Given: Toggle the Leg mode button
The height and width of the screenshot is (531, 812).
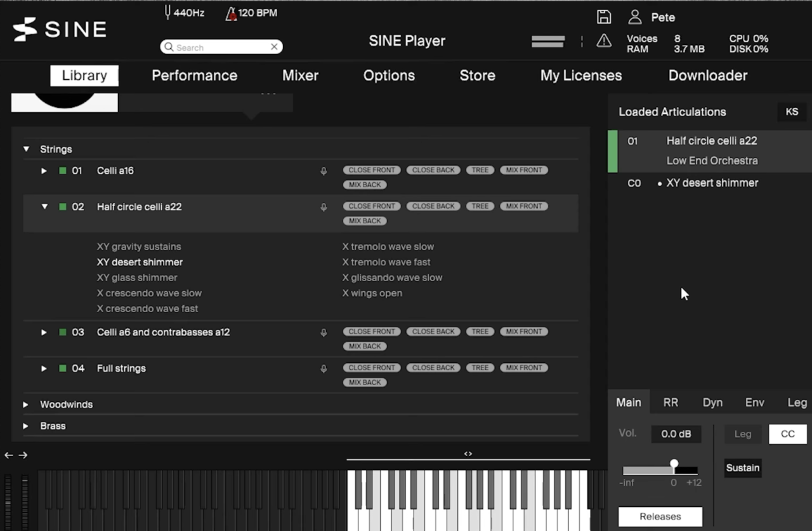Looking at the screenshot, I should [x=743, y=434].
